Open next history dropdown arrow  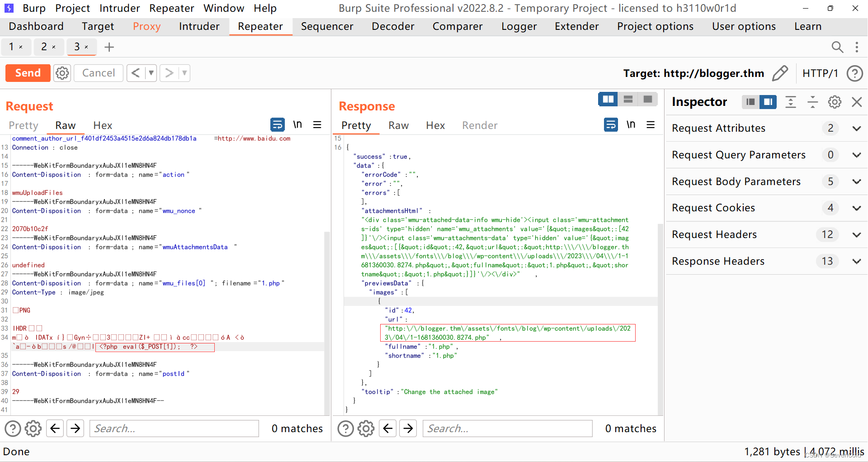point(184,73)
